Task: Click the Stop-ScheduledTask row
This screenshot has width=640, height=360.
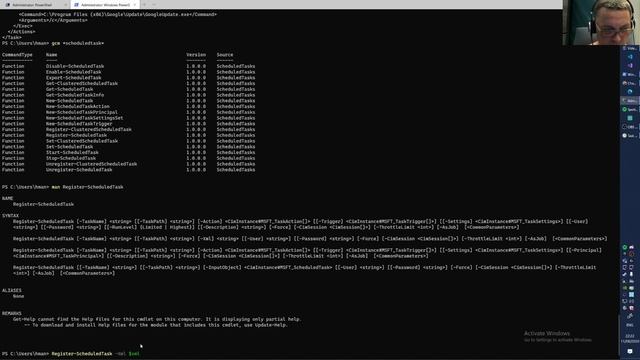Action: 128,158
